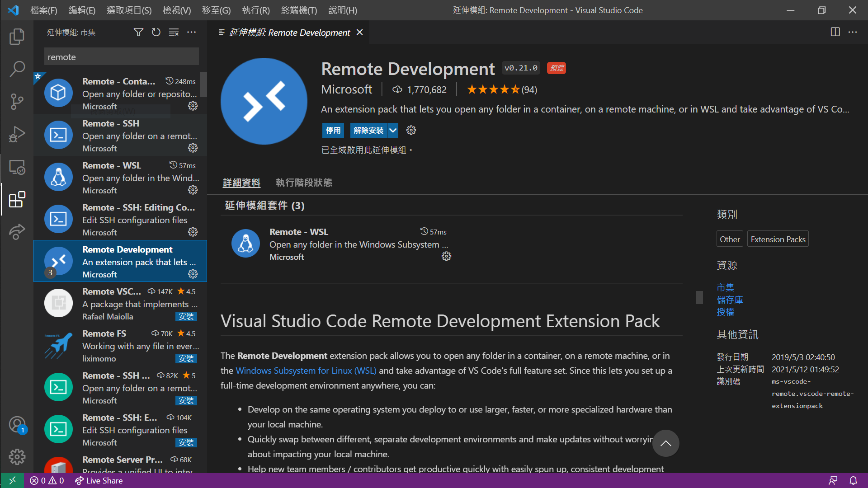Split the editor to the right
Image resolution: width=868 pixels, height=488 pixels.
click(x=835, y=32)
